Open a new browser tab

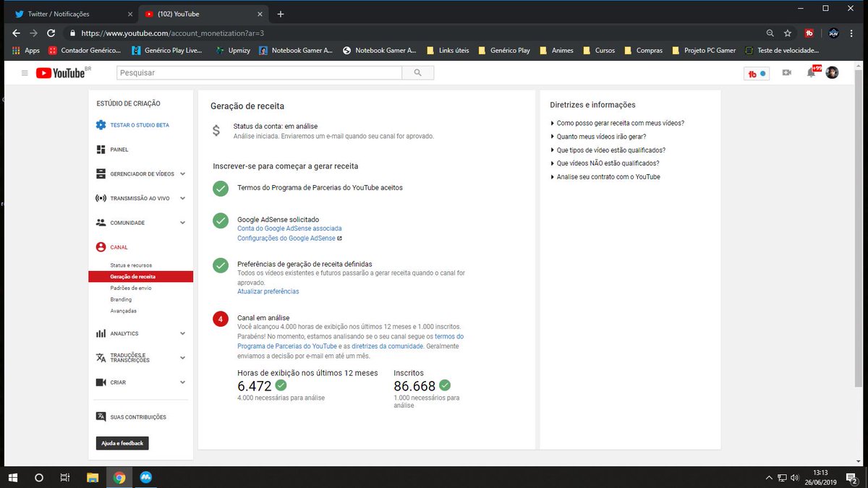(x=281, y=14)
